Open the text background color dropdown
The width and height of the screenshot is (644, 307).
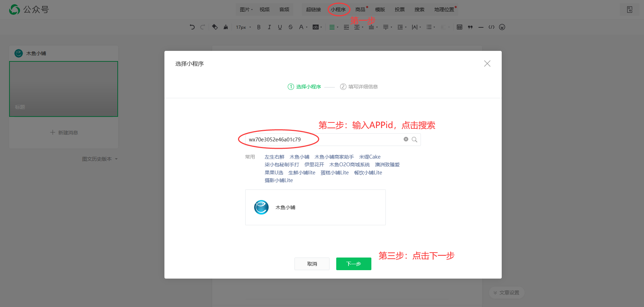click(x=317, y=27)
